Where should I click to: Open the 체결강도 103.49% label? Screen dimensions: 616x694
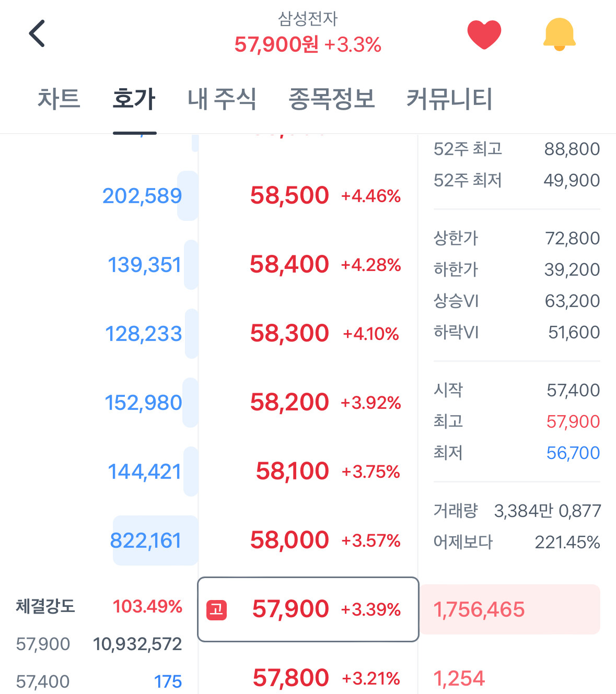point(99,606)
